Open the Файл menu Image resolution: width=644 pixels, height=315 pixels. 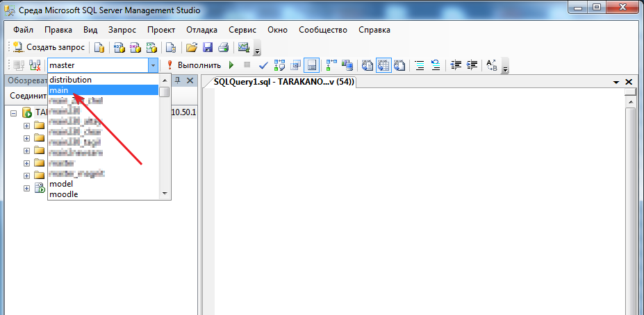[23, 30]
